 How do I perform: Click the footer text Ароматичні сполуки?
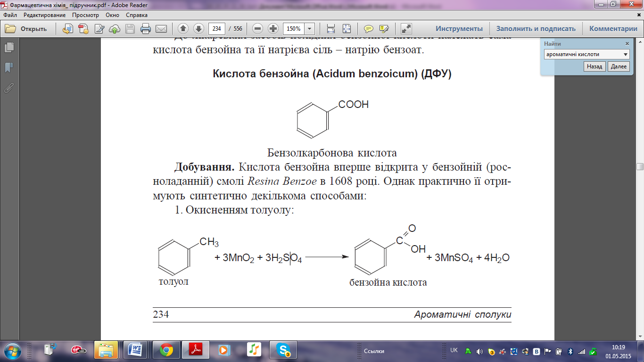point(462,315)
